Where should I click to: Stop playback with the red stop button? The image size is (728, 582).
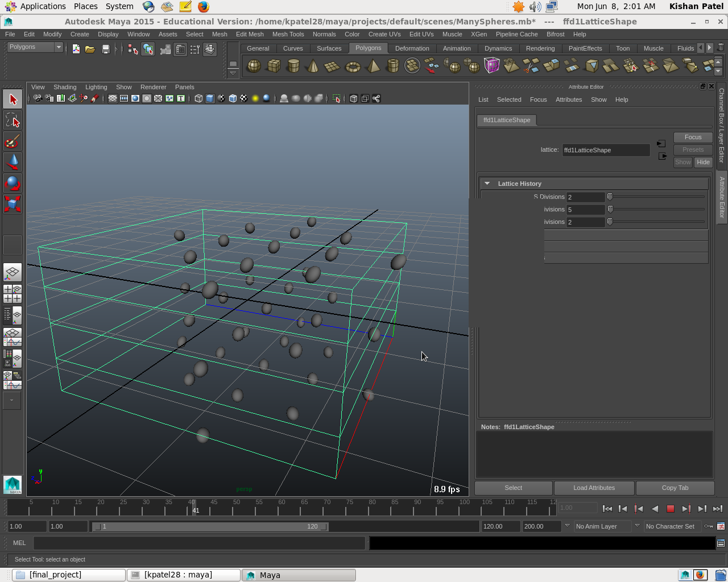click(x=671, y=509)
